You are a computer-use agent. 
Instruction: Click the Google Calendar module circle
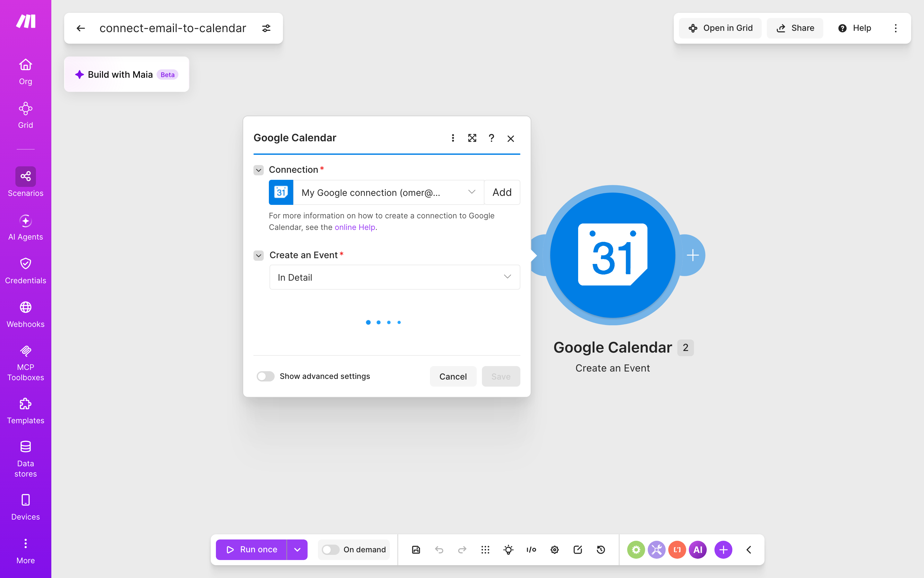click(612, 255)
